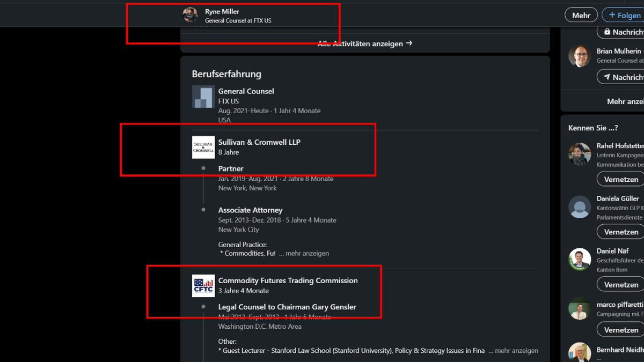Click the FTX US company logo
This screenshot has height=362, width=644.
[203, 97]
